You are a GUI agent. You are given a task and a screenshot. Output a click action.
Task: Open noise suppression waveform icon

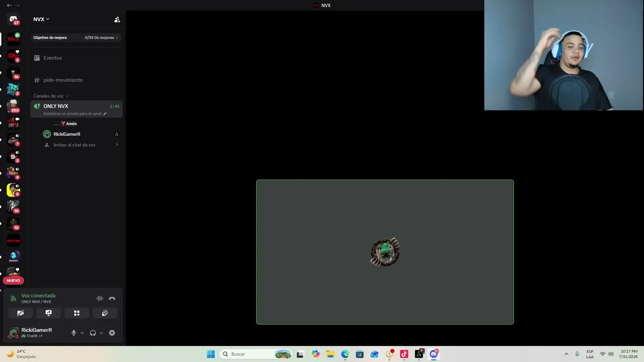coord(100,298)
